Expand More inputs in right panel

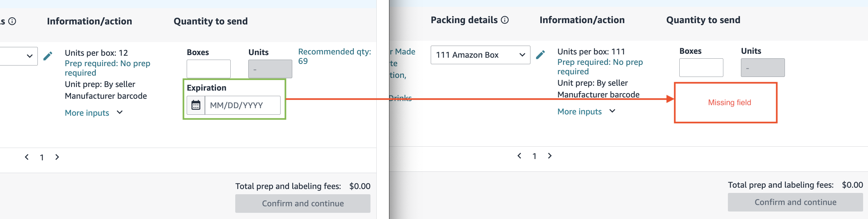(586, 111)
